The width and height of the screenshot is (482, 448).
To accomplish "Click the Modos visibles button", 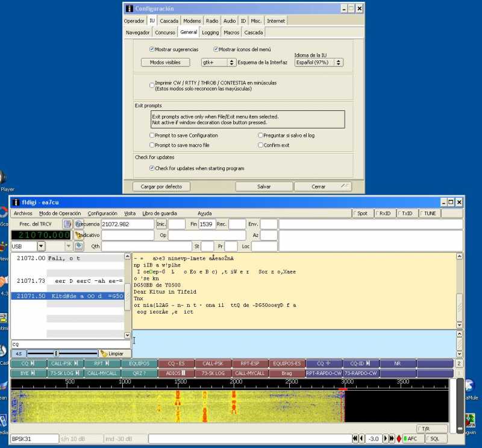I will click(165, 63).
